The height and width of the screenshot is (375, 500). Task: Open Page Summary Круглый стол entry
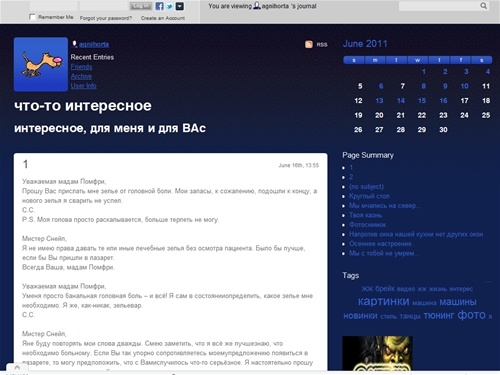(369, 196)
